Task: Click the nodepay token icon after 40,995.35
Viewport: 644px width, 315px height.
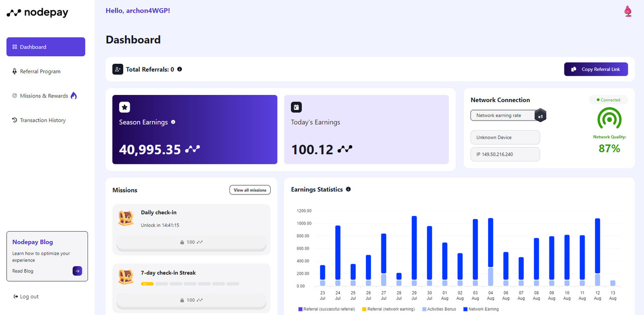Action: [193, 149]
